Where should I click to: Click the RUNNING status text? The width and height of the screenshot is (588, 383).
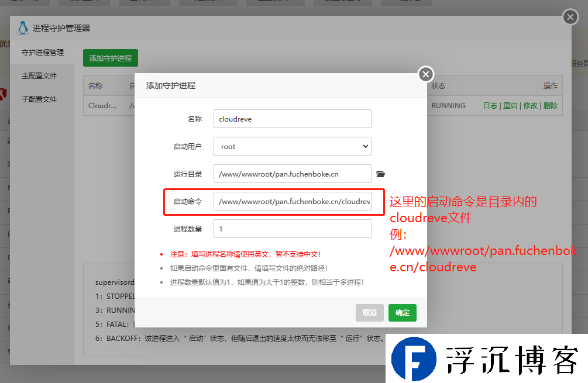coord(448,106)
